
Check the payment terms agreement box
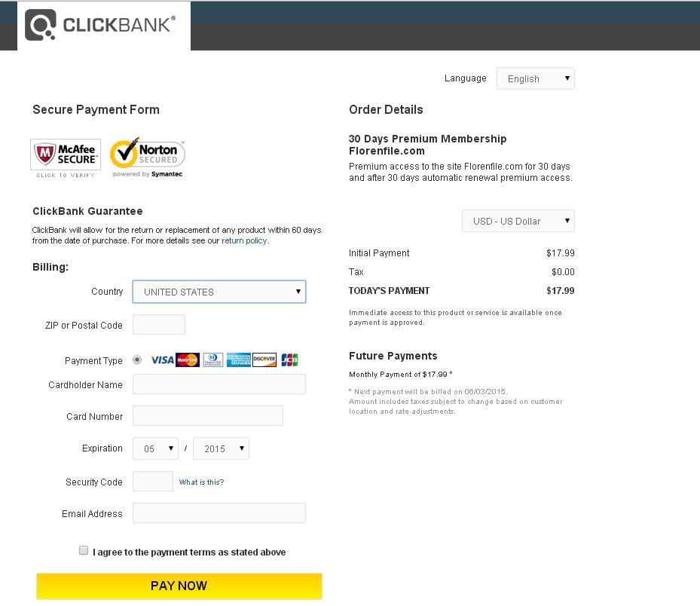click(84, 549)
